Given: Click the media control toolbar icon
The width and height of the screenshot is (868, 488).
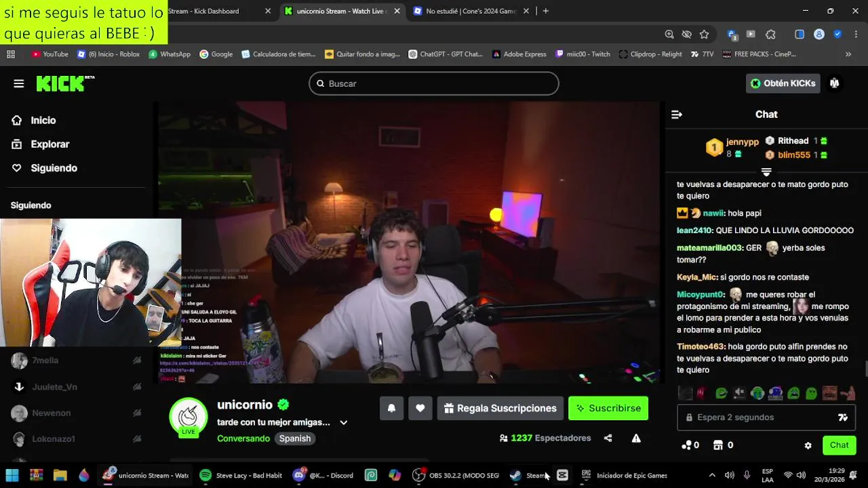Looking at the screenshot, I should [751, 35].
